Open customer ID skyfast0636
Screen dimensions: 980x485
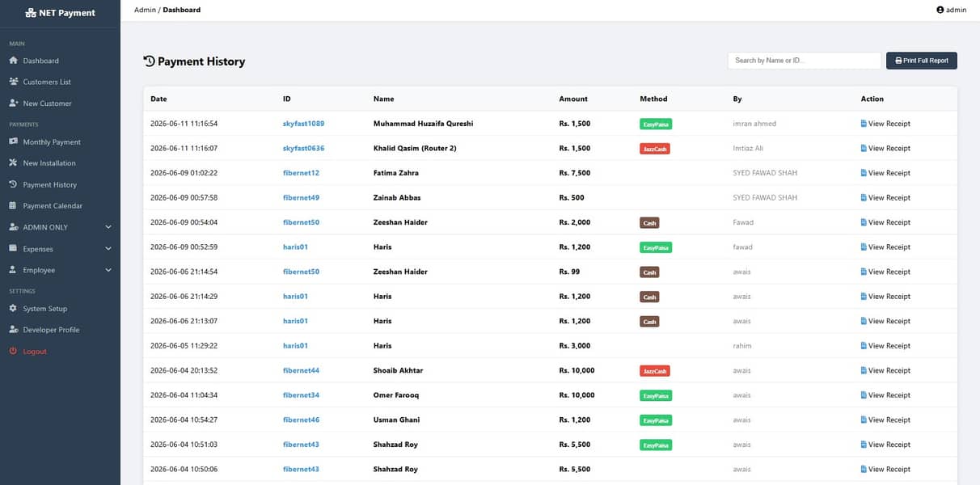tap(303, 149)
